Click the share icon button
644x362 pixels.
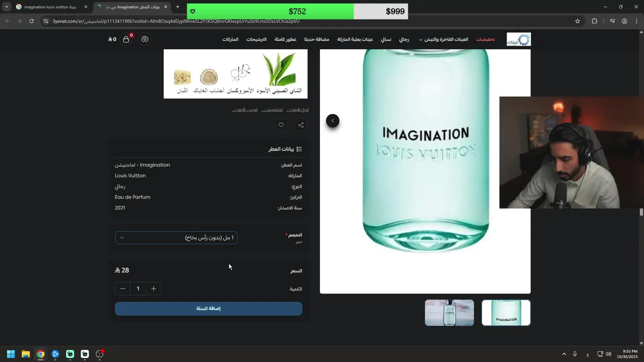(301, 125)
